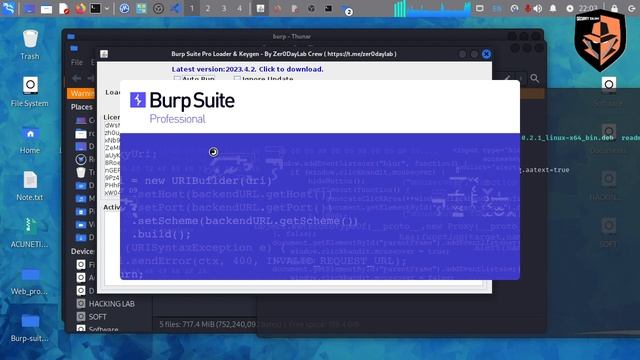Switch to workspace 3
The height and width of the screenshot is (360, 640).
(224, 8)
